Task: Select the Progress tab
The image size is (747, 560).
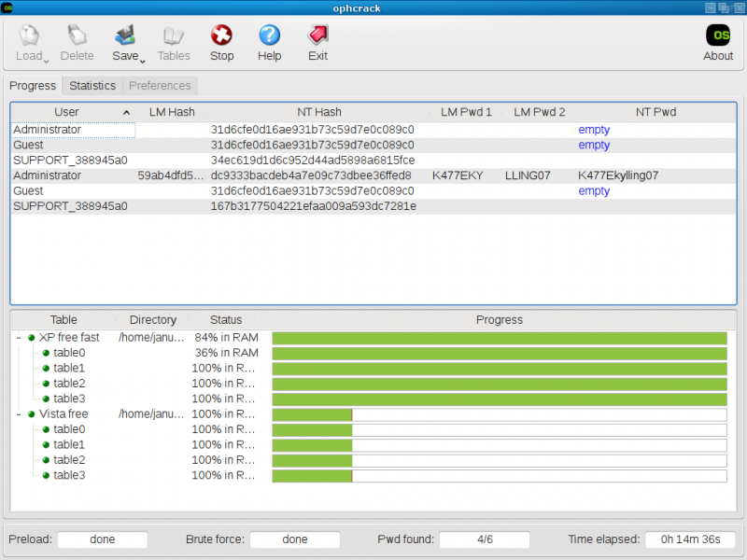Action: (x=32, y=85)
